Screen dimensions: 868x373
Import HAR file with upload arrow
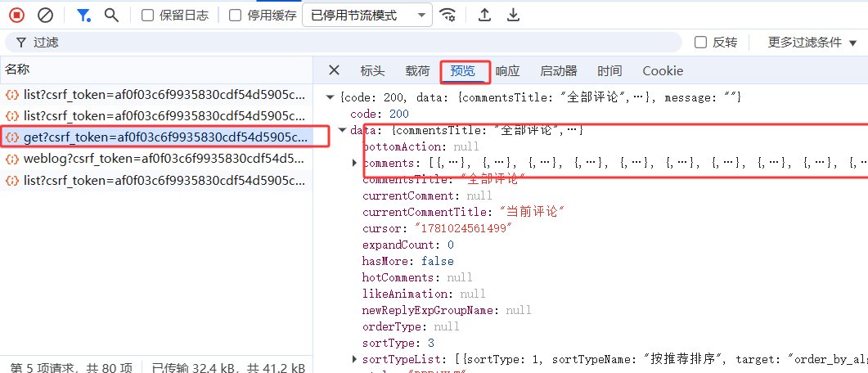pyautogui.click(x=485, y=15)
